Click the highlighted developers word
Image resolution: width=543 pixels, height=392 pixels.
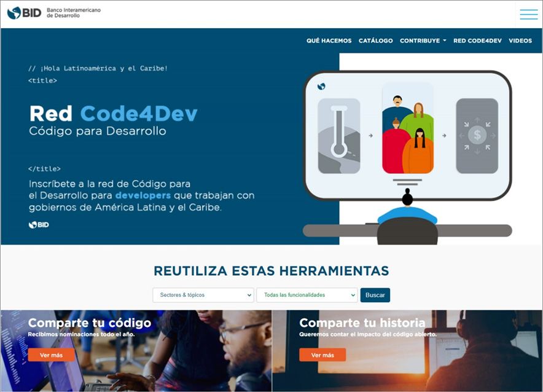tap(143, 195)
